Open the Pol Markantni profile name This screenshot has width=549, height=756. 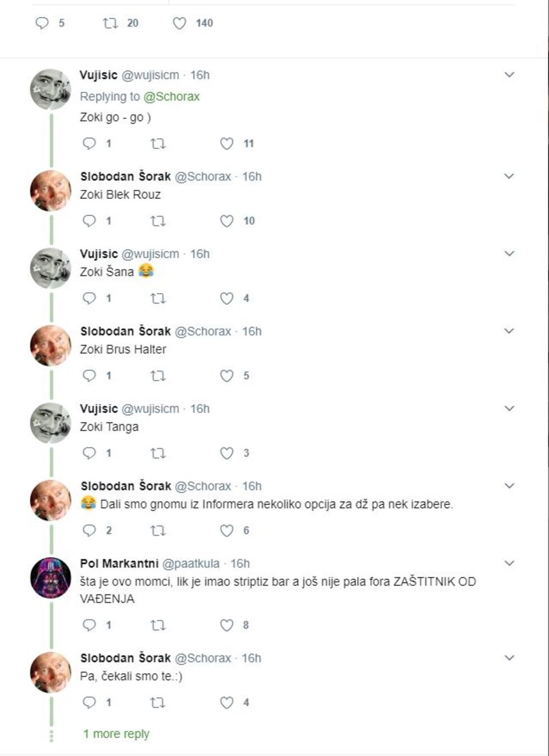pyautogui.click(x=119, y=564)
